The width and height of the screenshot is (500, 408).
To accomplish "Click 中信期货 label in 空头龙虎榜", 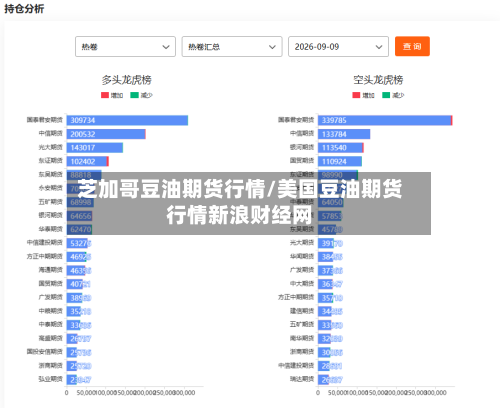I will click(x=302, y=133).
